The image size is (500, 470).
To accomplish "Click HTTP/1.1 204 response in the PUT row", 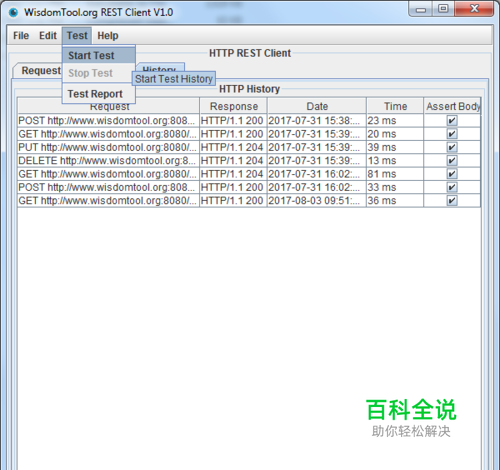I will (233, 147).
